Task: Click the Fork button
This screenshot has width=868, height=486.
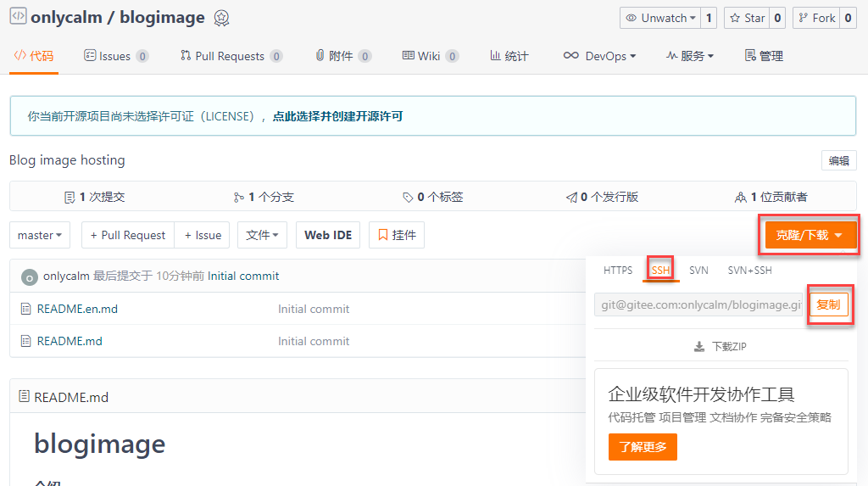Action: pos(816,19)
